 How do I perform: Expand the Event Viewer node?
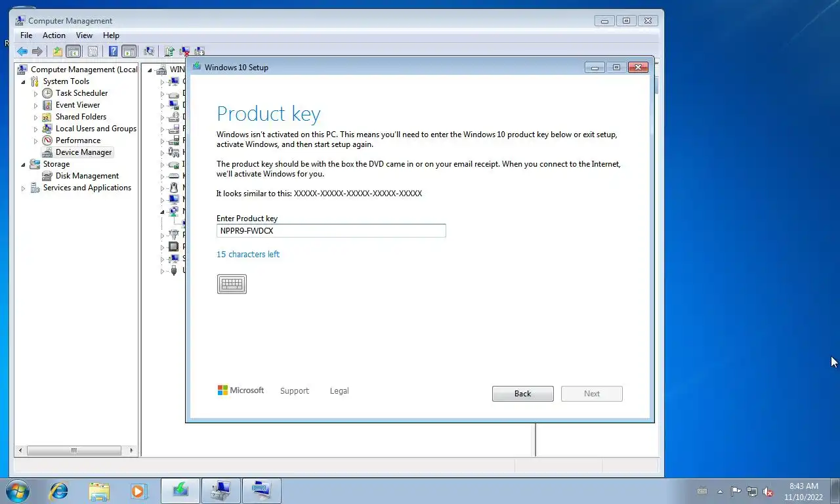click(x=36, y=105)
